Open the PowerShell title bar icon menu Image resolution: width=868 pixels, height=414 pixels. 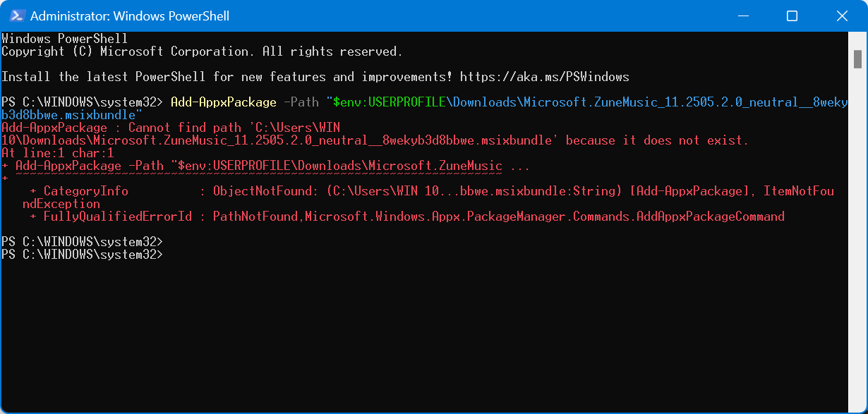click(x=17, y=16)
